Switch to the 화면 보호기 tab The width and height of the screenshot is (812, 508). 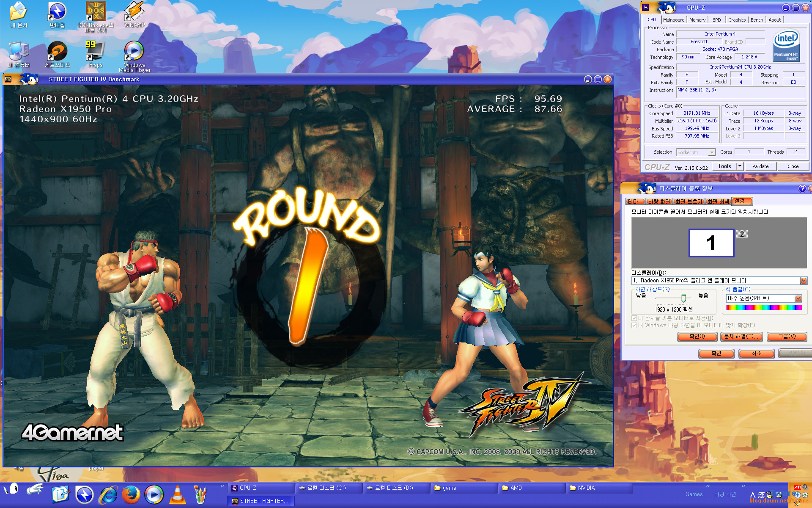[x=689, y=202]
